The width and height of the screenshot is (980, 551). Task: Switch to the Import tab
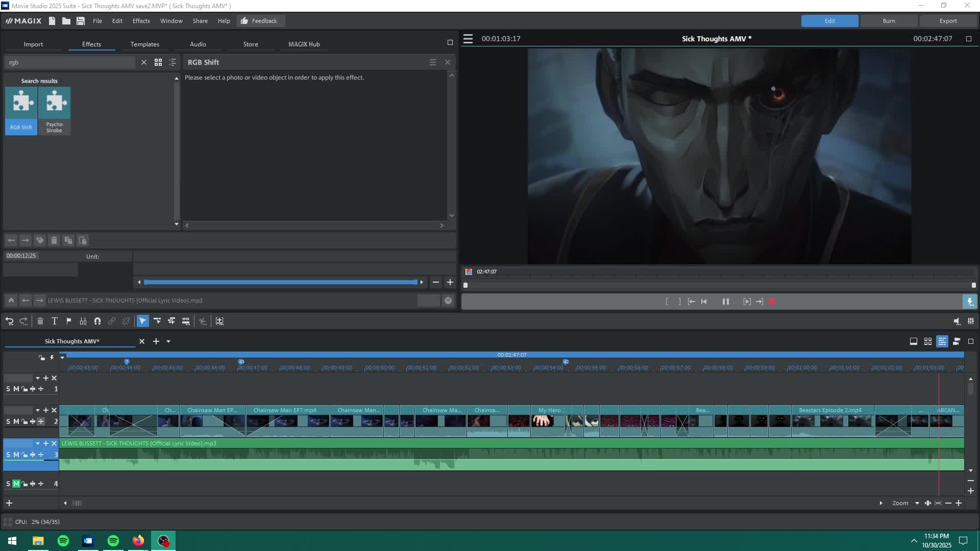tap(33, 44)
